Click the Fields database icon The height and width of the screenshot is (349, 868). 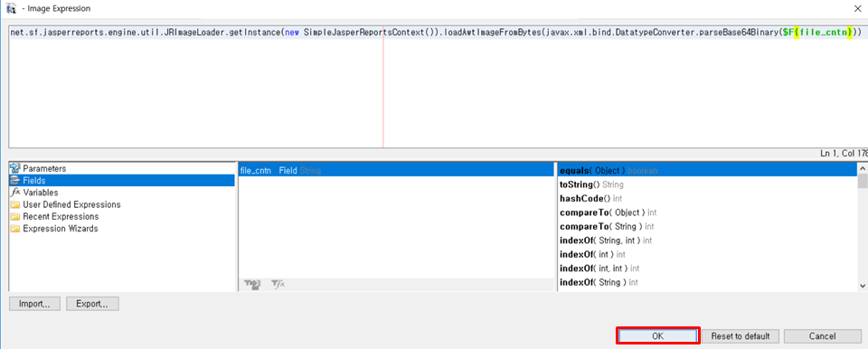tap(15, 181)
